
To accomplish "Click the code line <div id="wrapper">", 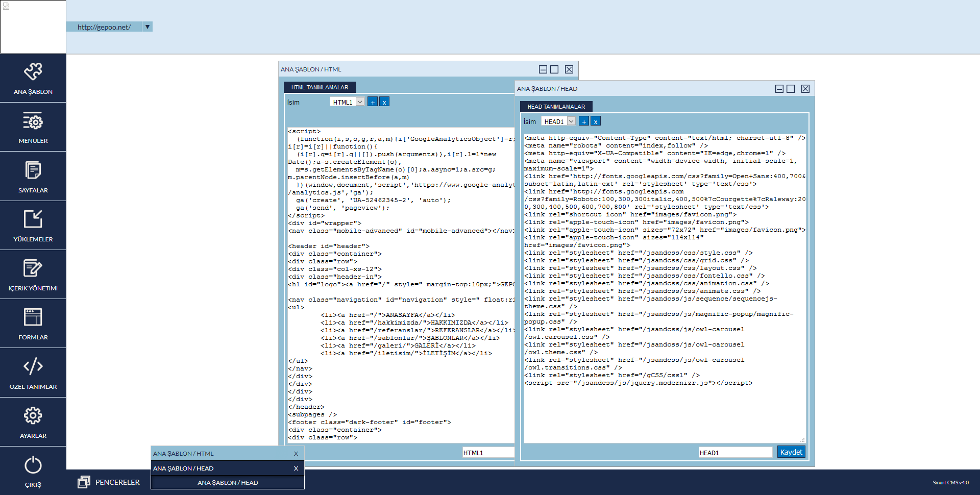I will [325, 224].
